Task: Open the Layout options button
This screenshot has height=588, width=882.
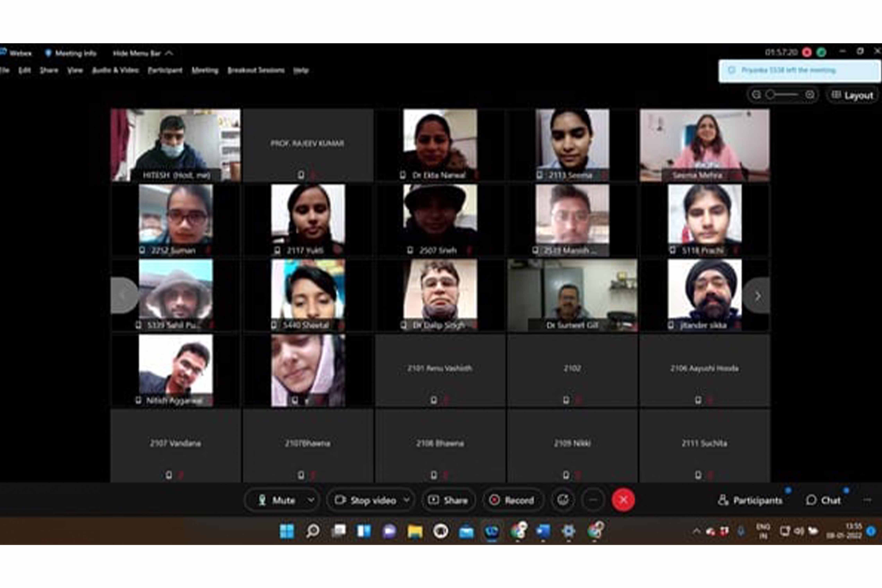Action: pyautogui.click(x=853, y=95)
